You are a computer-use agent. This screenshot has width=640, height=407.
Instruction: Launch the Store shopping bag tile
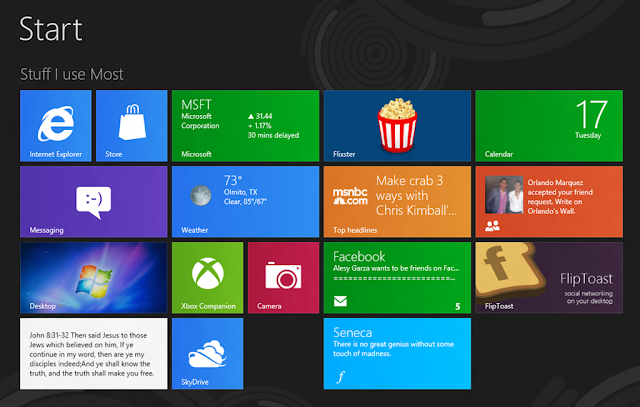[131, 126]
